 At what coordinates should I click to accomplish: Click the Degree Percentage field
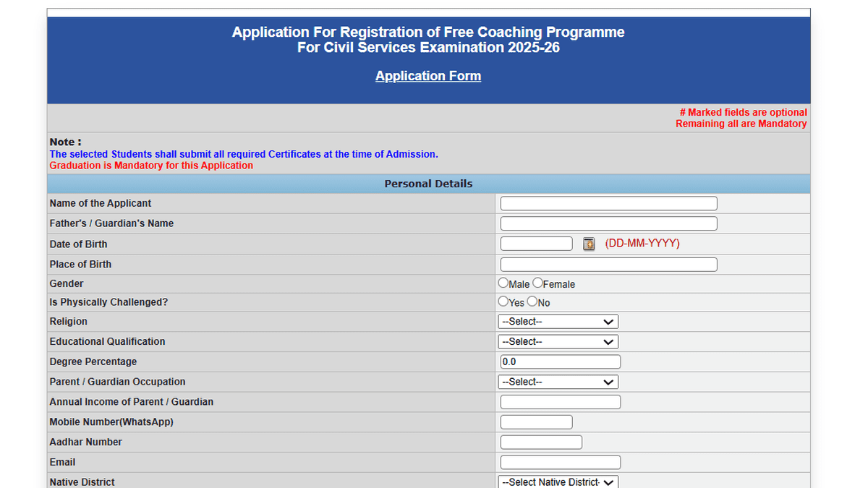(561, 361)
